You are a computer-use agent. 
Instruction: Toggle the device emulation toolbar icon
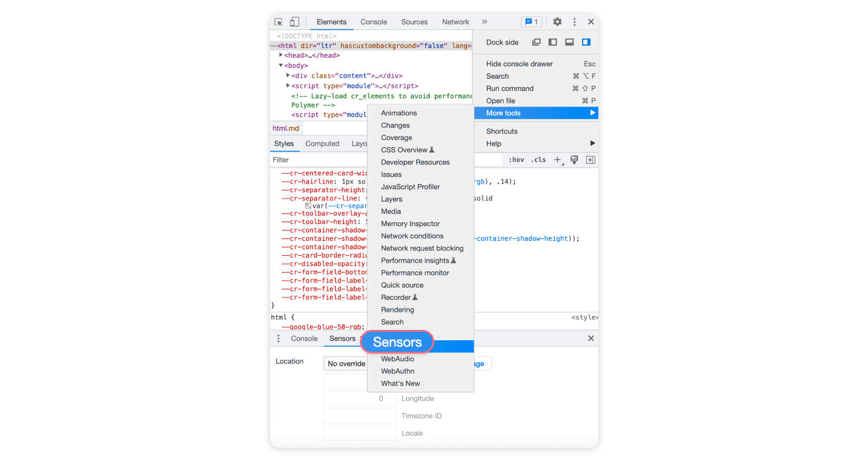pyautogui.click(x=294, y=21)
